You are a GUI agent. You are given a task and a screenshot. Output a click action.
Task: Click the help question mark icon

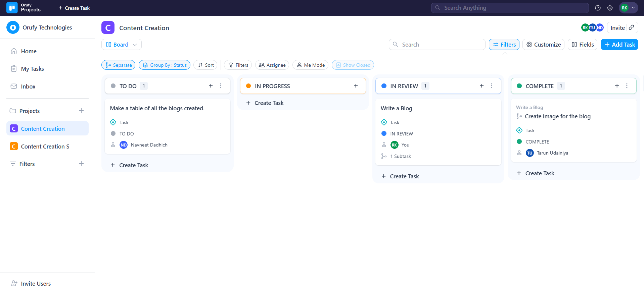click(598, 8)
